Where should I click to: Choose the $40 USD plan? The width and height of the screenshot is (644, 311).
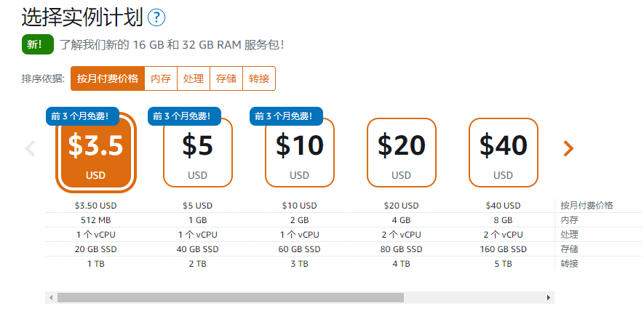coord(503,153)
